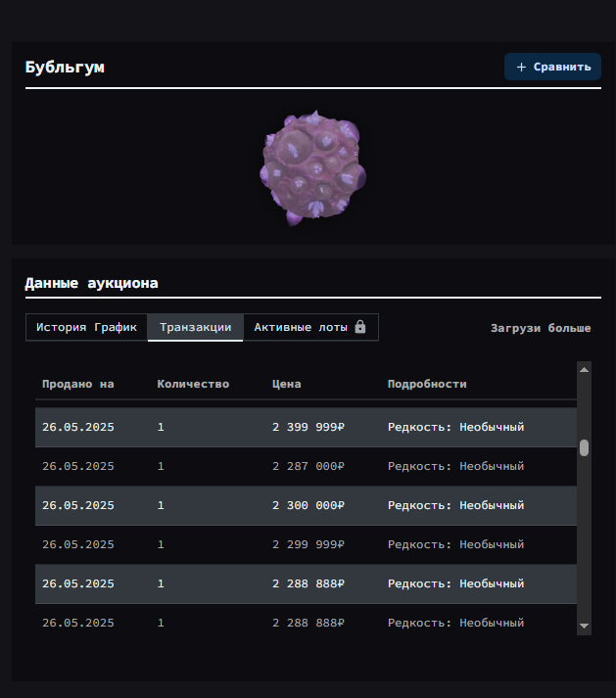Click Редкость: Необычный in the 2 299 999₽ row
Image resolution: width=616 pixels, height=698 pixels.
(455, 544)
